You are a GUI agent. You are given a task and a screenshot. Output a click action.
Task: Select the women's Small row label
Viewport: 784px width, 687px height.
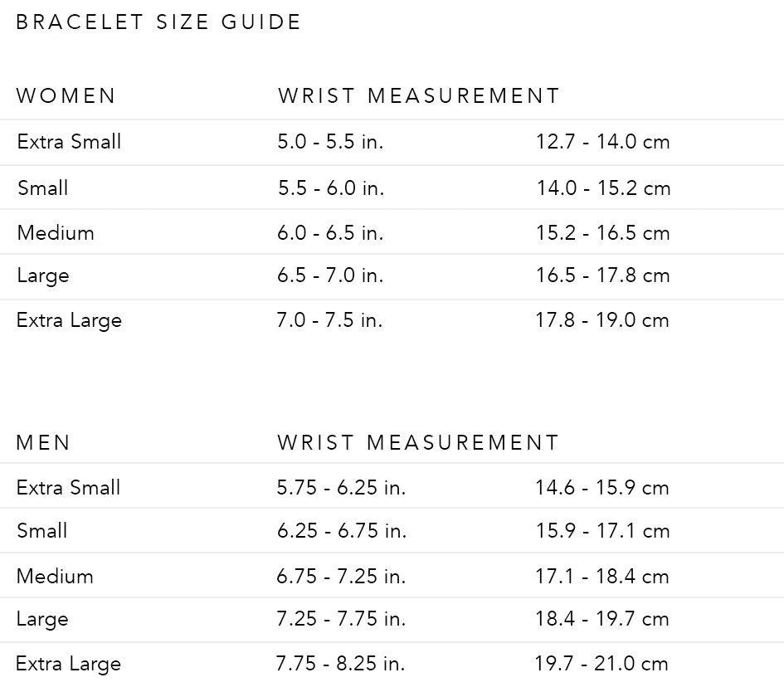[43, 188]
